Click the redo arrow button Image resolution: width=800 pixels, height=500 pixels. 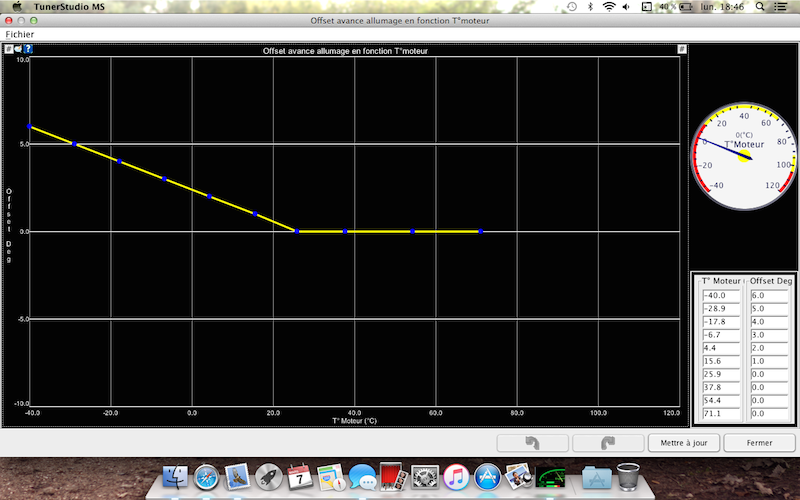(608, 443)
